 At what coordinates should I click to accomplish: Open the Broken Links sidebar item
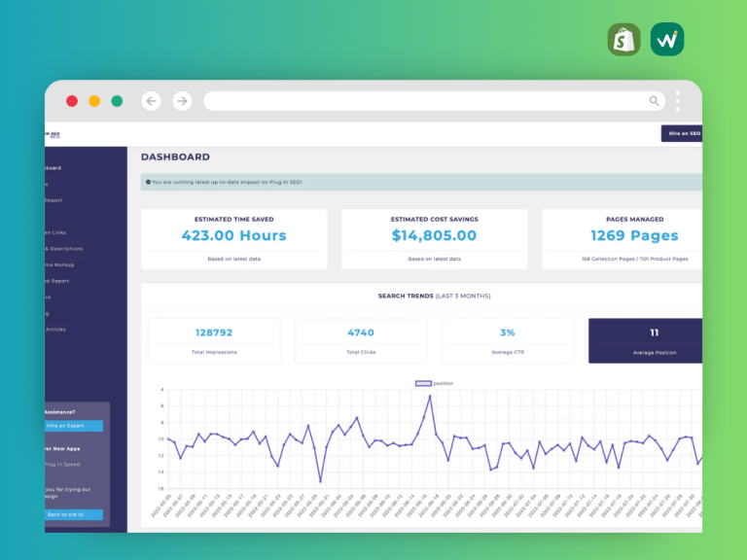pyautogui.click(x=55, y=232)
